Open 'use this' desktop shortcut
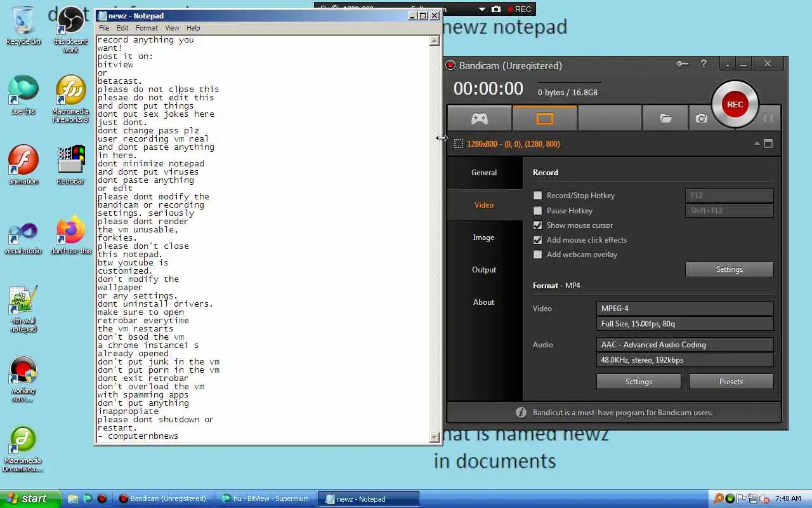Viewport: 812px width, 508px height. point(23,95)
